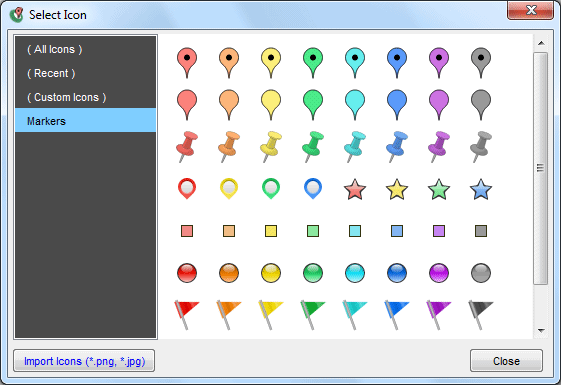This screenshot has height=385, width=561.
Task: Select the blue ring locator marker
Action: [313, 189]
